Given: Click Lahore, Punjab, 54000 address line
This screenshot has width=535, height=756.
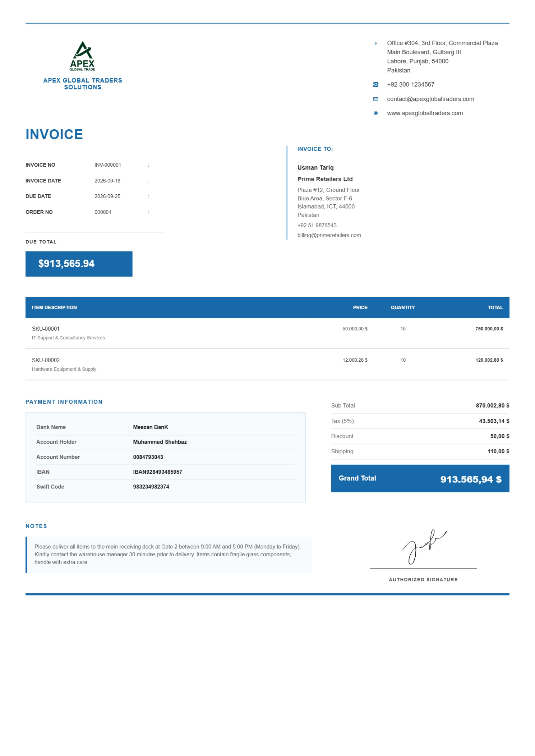Looking at the screenshot, I should click(x=418, y=61).
